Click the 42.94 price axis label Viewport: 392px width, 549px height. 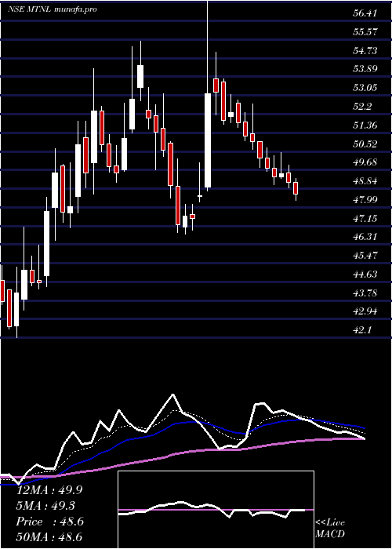pos(365,311)
